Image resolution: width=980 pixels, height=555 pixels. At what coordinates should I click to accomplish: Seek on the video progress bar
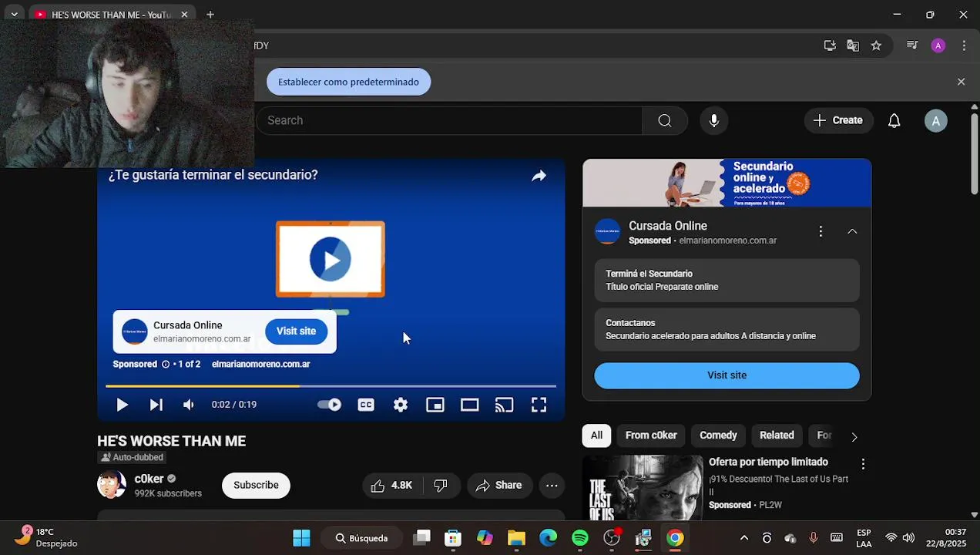331,385
